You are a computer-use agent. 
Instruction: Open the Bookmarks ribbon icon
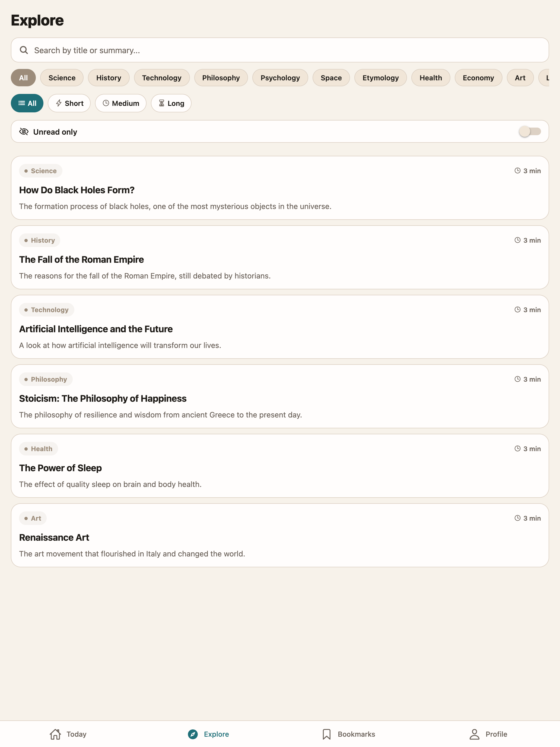pyautogui.click(x=326, y=734)
